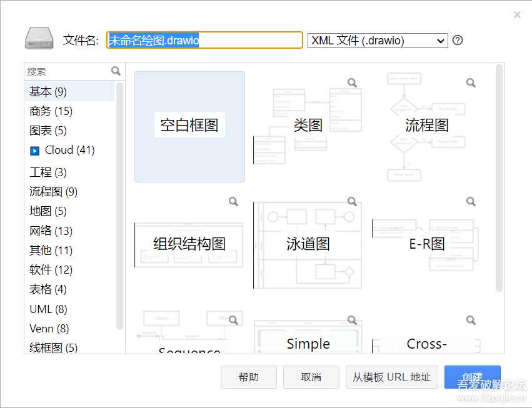
Task: Open the XML 文件 (.drawio) format dropdown
Action: click(x=378, y=41)
